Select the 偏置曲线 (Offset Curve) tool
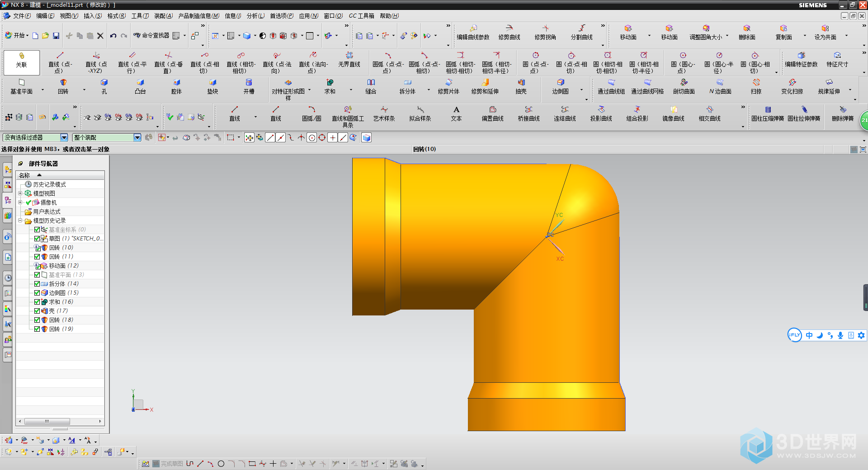 tap(492, 113)
